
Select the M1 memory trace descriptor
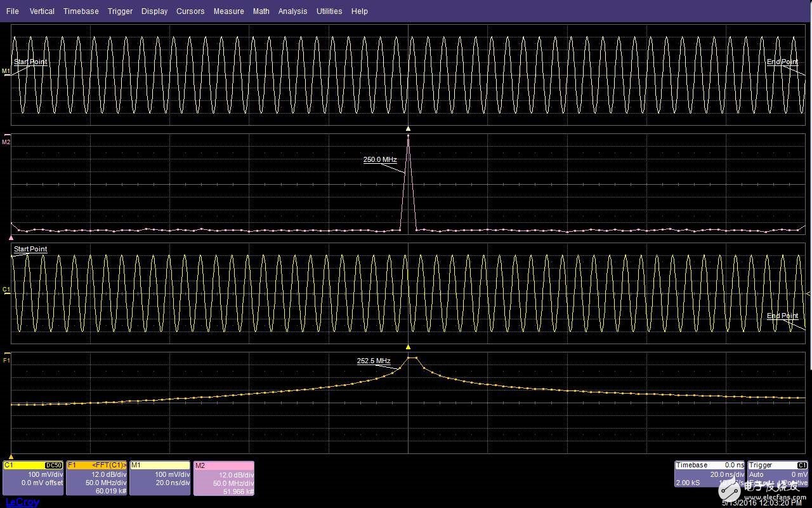coord(160,478)
